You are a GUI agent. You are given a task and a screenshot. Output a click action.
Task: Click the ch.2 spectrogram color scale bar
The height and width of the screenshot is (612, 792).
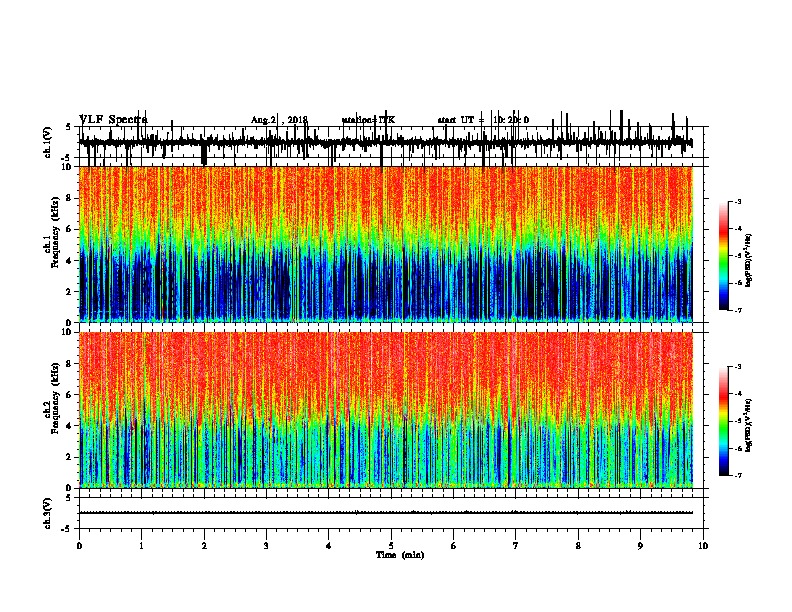point(724,421)
